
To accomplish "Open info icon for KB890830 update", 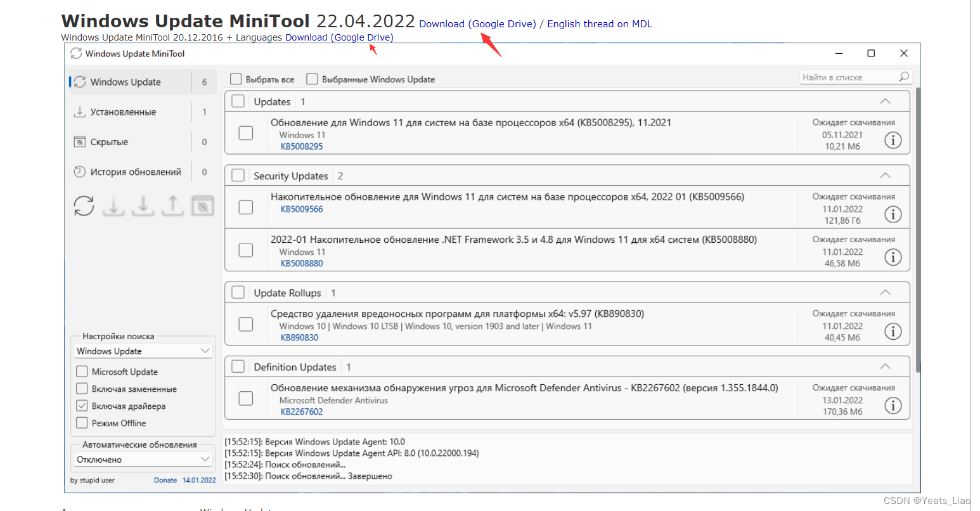I will click(x=893, y=331).
